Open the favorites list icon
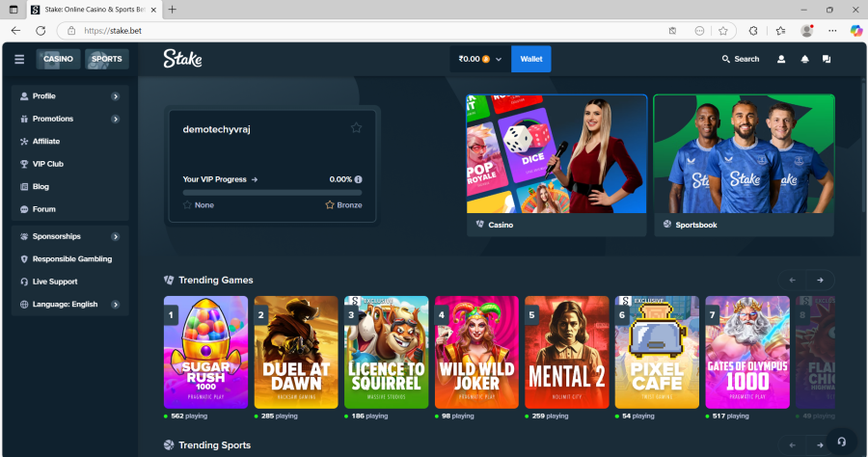 [x=780, y=31]
